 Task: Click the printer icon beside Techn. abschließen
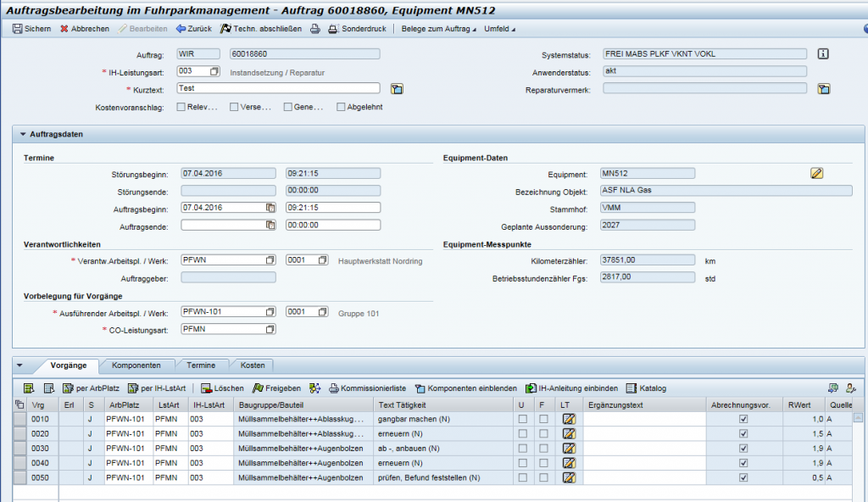coord(314,29)
